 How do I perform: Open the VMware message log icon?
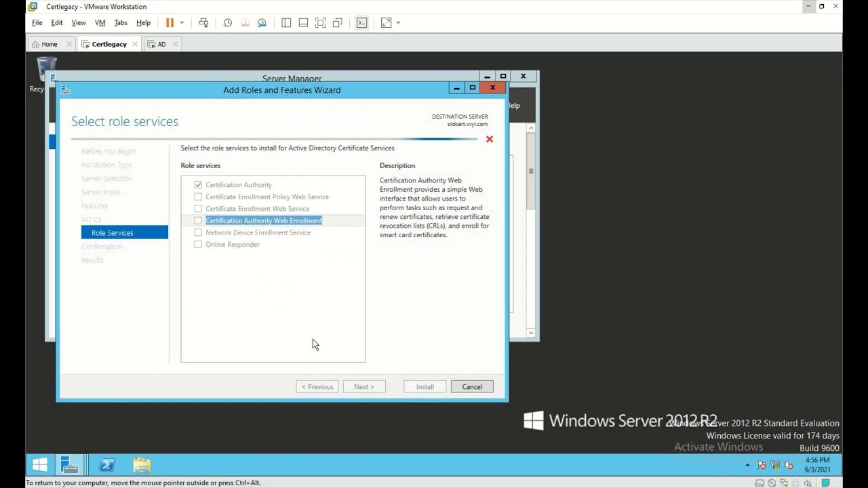pos(826,483)
